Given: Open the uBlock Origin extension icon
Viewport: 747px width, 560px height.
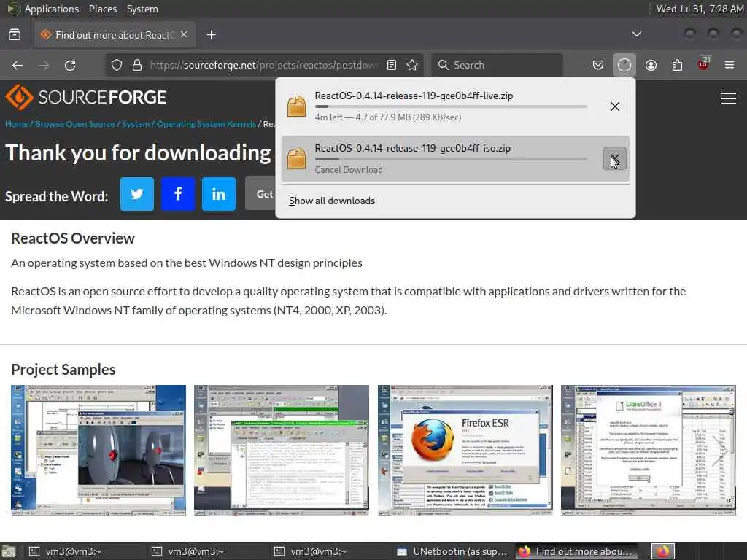Looking at the screenshot, I should (x=703, y=64).
